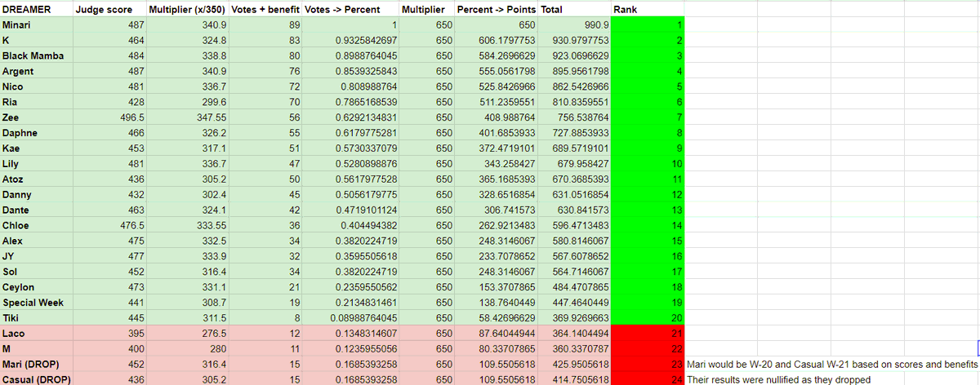The height and width of the screenshot is (385, 980).
Task: Select Ria's multiplier value 299.6
Action: 189,103
